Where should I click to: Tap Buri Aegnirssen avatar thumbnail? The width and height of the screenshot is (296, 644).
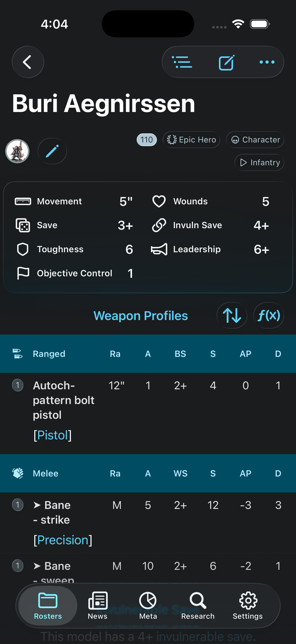[x=17, y=151]
